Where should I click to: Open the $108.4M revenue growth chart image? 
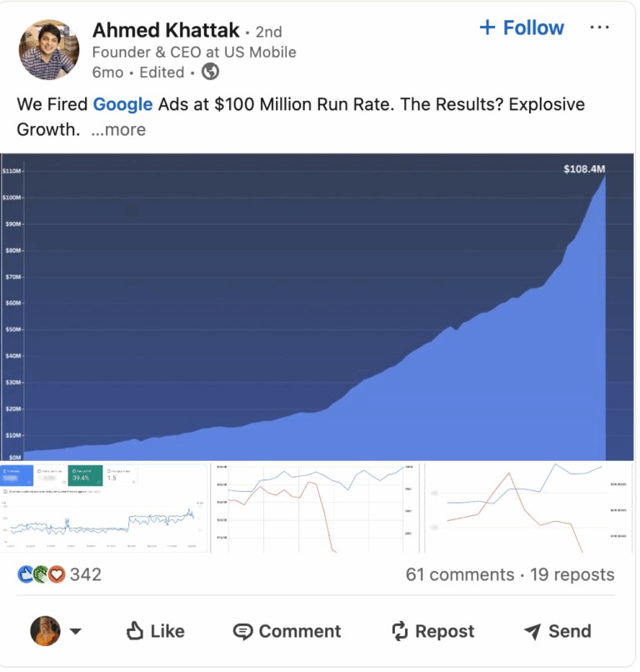317,308
